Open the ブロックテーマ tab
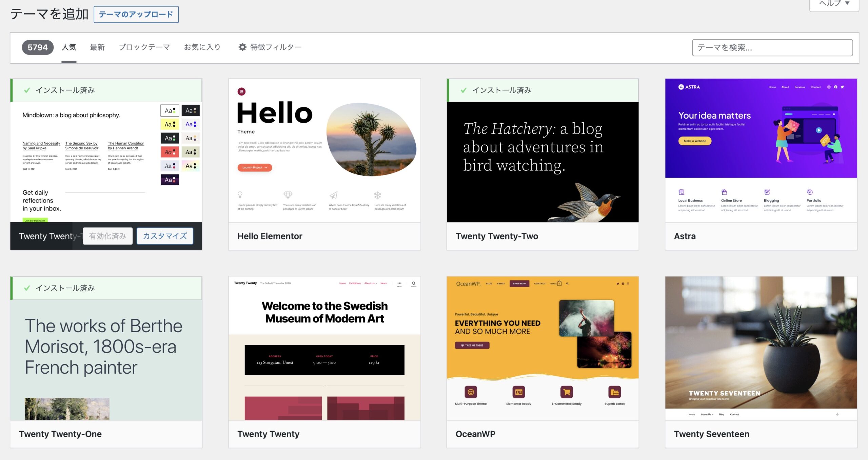 click(x=144, y=47)
